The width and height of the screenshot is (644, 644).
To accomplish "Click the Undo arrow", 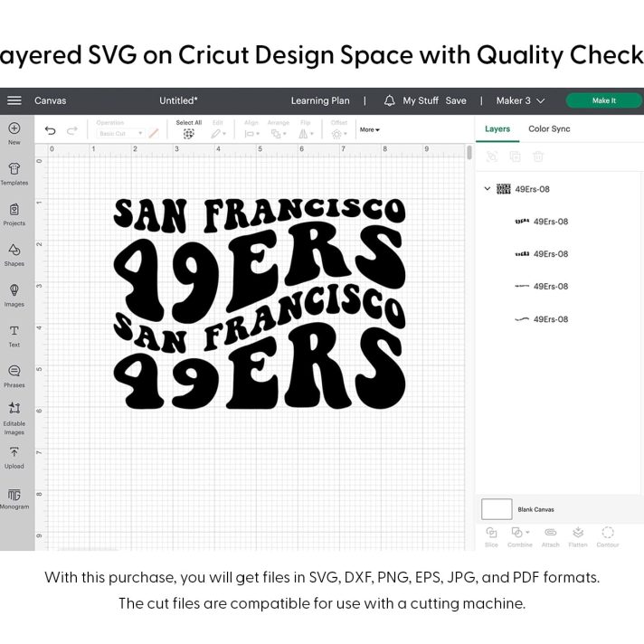I will point(50,130).
